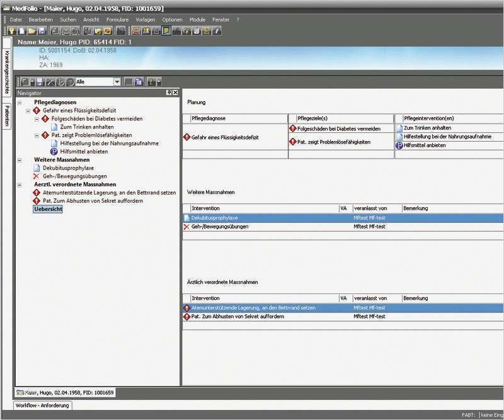The height and width of the screenshot is (420, 504).
Task: Switch to the Krankengeschichte side tab
Action: (6, 72)
